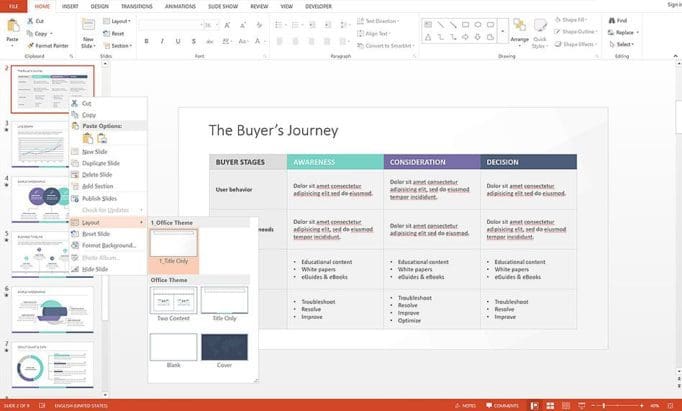Click the Clear Formatting icon
The height and width of the screenshot is (411, 682).
click(x=259, y=25)
